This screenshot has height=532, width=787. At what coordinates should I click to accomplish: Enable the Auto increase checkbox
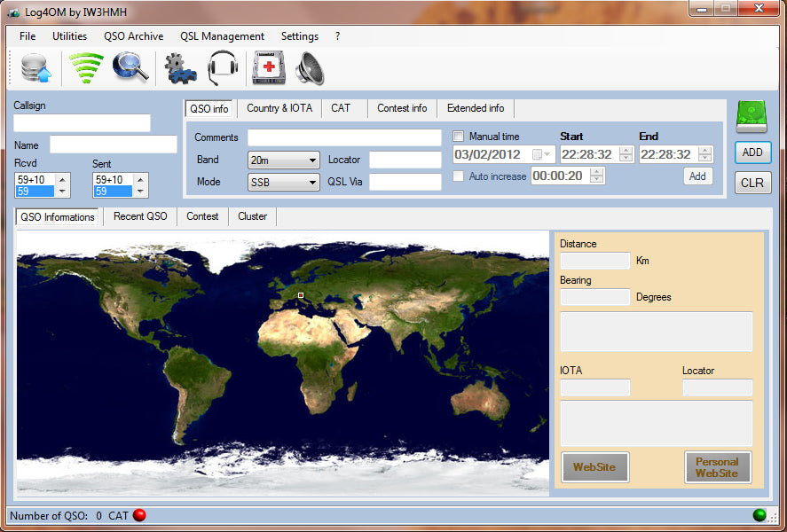pos(459,176)
